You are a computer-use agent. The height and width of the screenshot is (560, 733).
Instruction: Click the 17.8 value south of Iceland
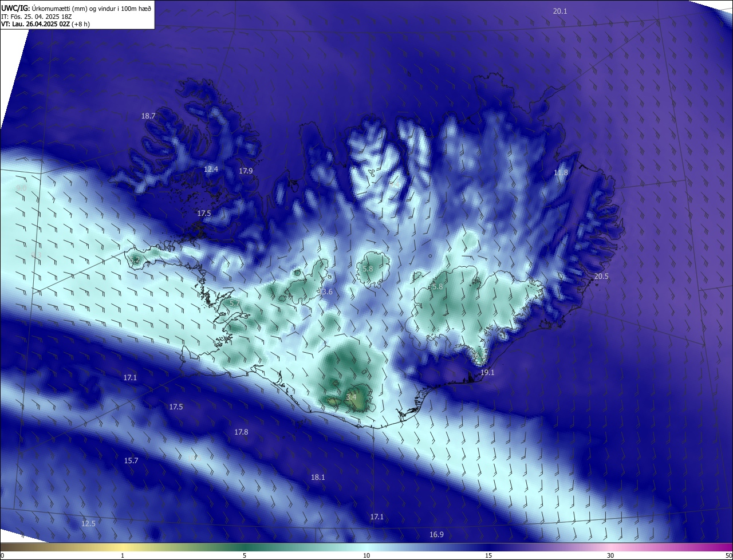click(x=241, y=432)
